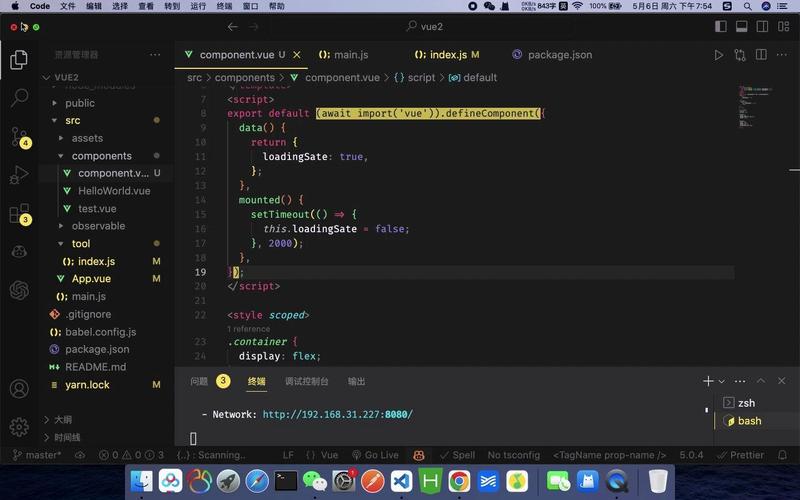Expand the public folder
800x500 pixels.
coord(80,103)
